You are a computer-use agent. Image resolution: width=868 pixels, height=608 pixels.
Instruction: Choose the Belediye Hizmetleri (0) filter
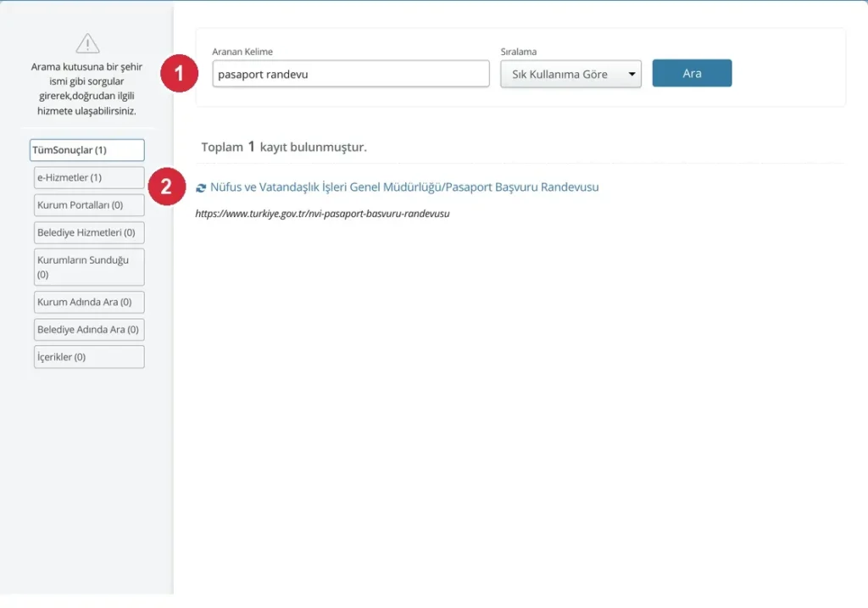pos(89,232)
